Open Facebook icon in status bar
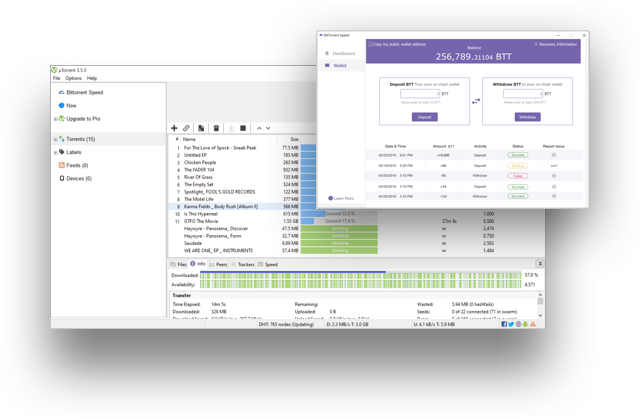The width and height of the screenshot is (640, 419). tap(504, 324)
